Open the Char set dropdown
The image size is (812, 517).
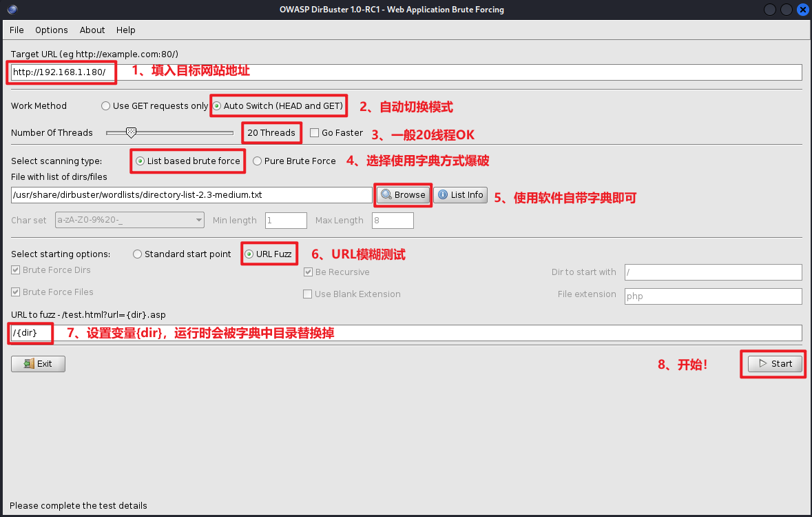(x=129, y=220)
